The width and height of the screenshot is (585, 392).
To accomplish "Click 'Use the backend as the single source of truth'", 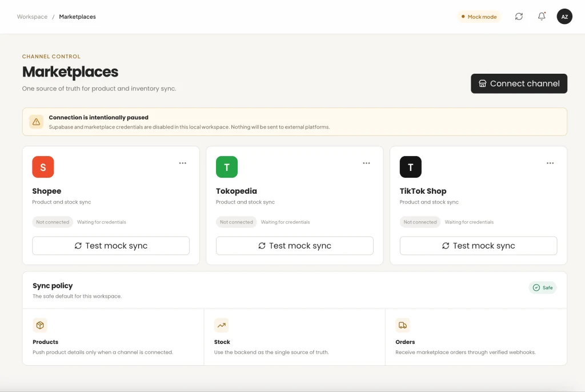I will pos(271,352).
